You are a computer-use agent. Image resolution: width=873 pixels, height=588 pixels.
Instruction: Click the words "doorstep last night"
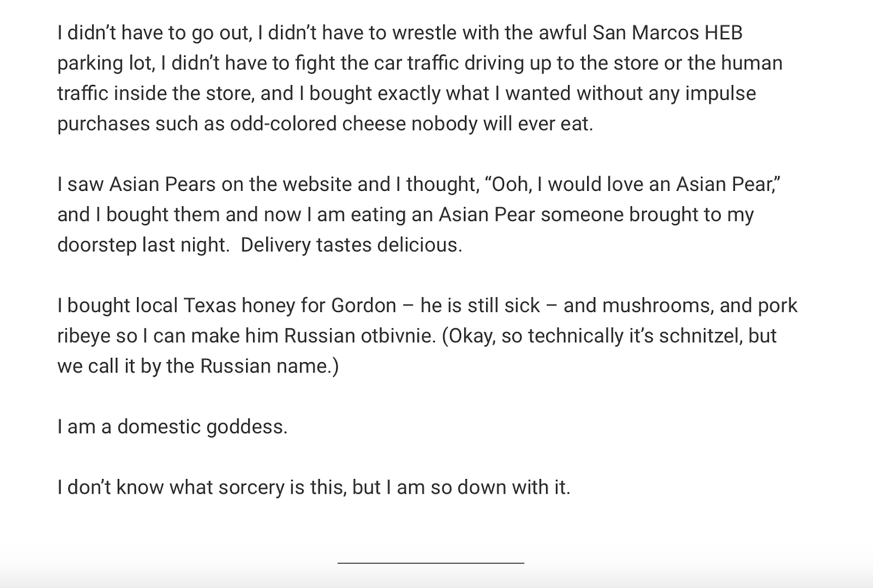[142, 245]
